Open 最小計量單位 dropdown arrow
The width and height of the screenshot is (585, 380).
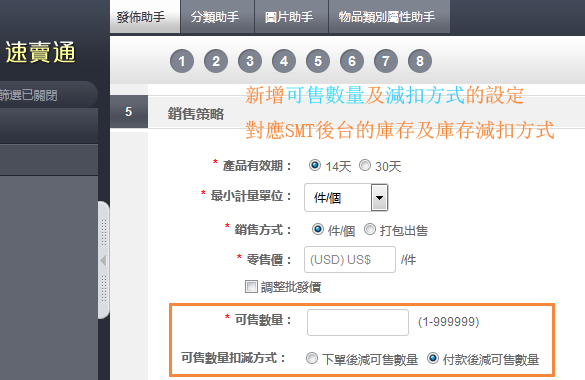(x=379, y=197)
